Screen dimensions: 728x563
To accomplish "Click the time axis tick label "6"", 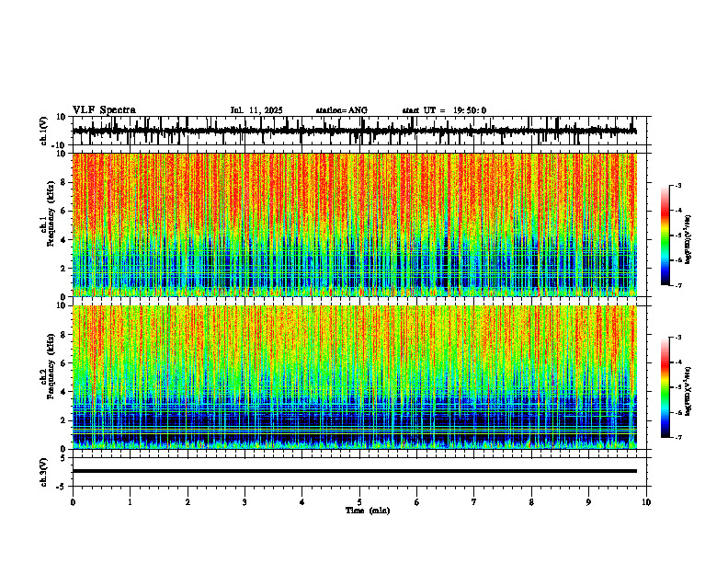I will pyautogui.click(x=417, y=502).
